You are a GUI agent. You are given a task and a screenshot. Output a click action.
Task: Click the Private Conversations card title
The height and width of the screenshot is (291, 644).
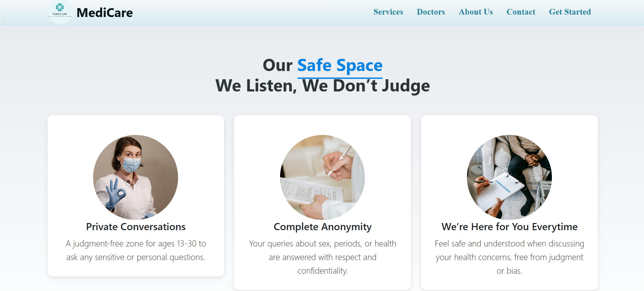(x=136, y=227)
